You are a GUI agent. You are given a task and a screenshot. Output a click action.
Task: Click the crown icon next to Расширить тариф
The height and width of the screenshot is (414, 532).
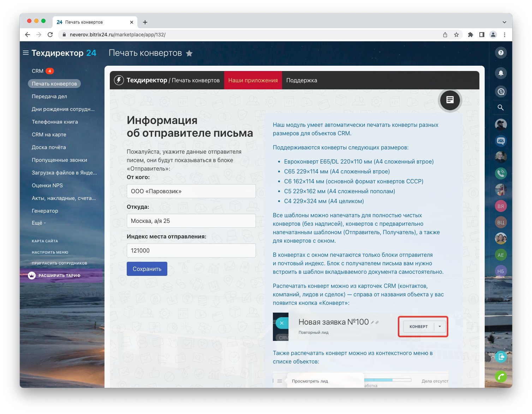(x=32, y=276)
